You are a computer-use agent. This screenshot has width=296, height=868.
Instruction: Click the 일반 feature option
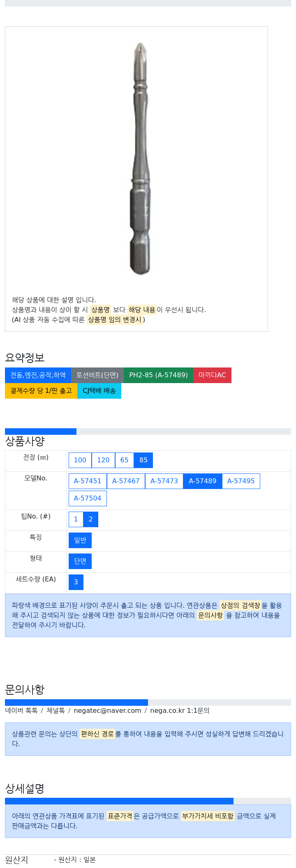pyautogui.click(x=80, y=540)
